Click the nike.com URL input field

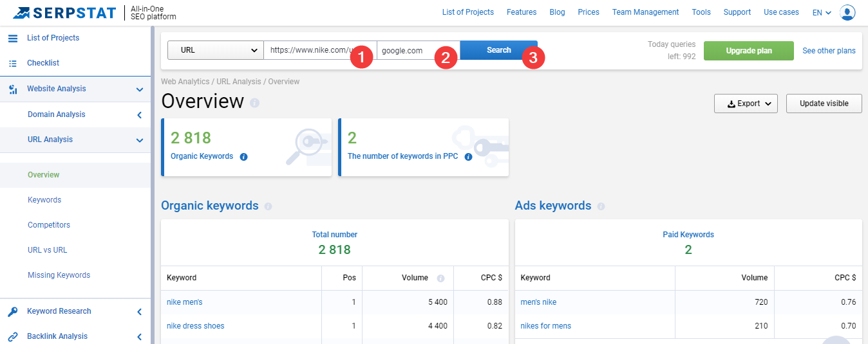pos(320,50)
